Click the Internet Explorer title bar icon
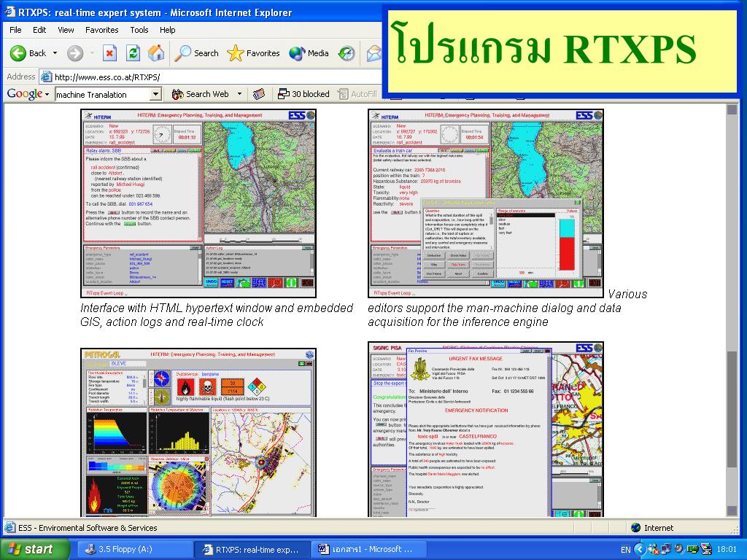This screenshot has height=560, width=747. (9, 12)
